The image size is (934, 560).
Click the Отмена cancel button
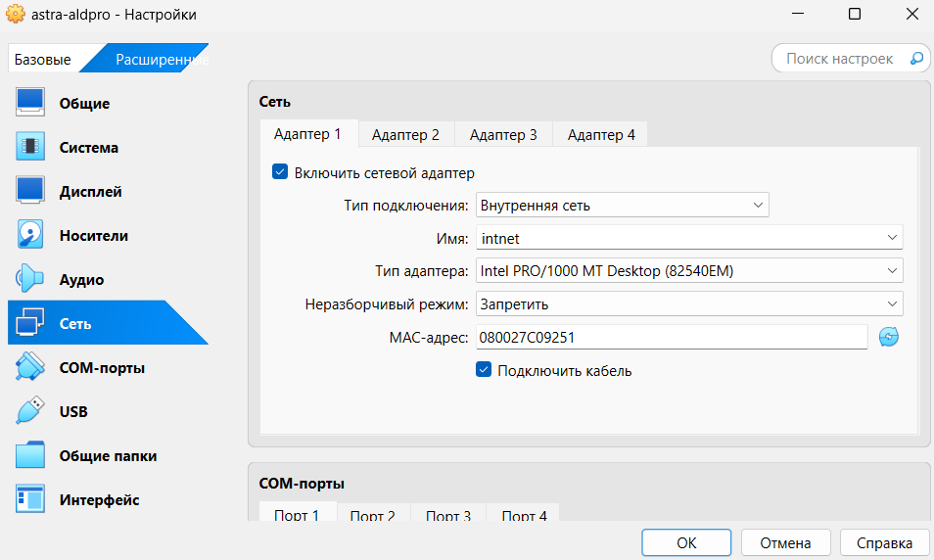click(x=786, y=542)
